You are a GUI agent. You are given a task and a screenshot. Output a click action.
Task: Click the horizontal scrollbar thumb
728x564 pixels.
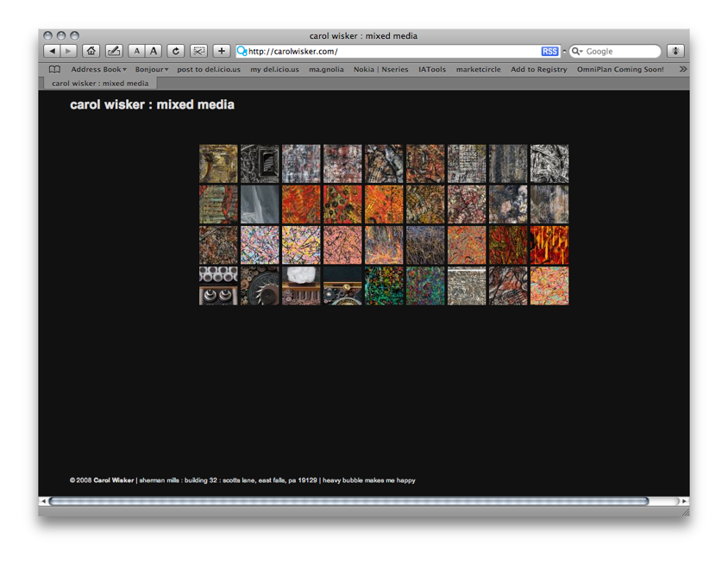pos(348,501)
